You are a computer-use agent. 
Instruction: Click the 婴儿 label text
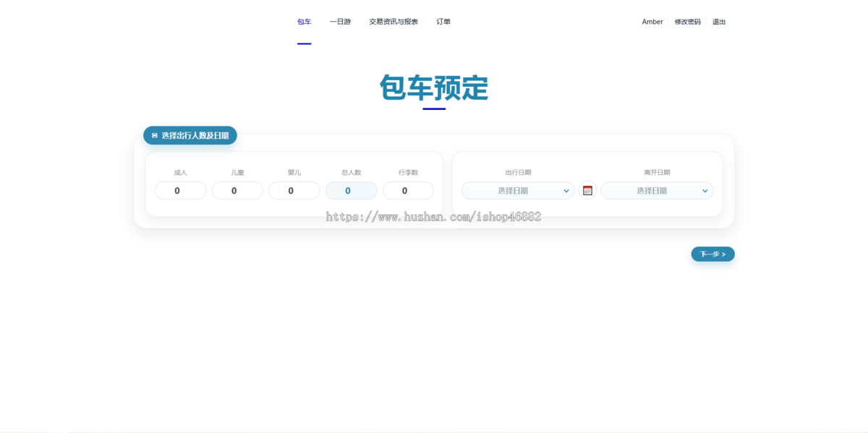pyautogui.click(x=294, y=173)
